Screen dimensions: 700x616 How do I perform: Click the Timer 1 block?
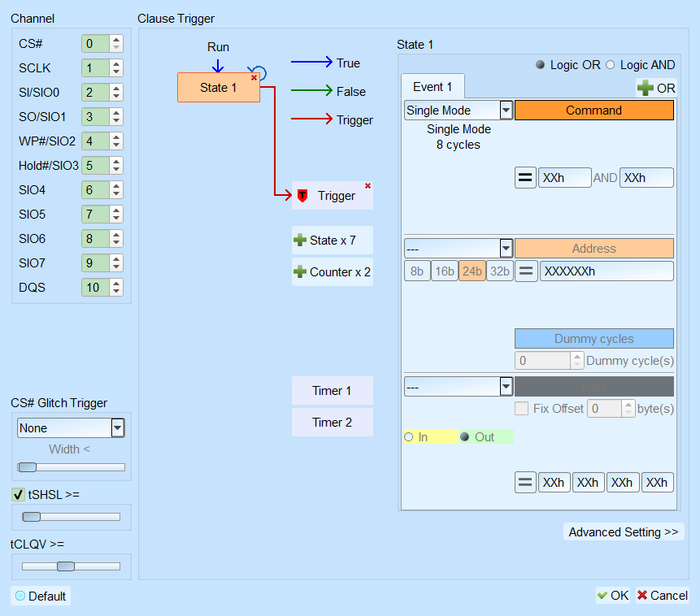333,391
